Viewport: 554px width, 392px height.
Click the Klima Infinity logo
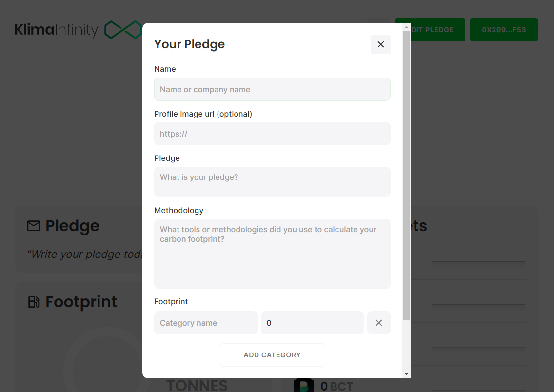coord(56,30)
